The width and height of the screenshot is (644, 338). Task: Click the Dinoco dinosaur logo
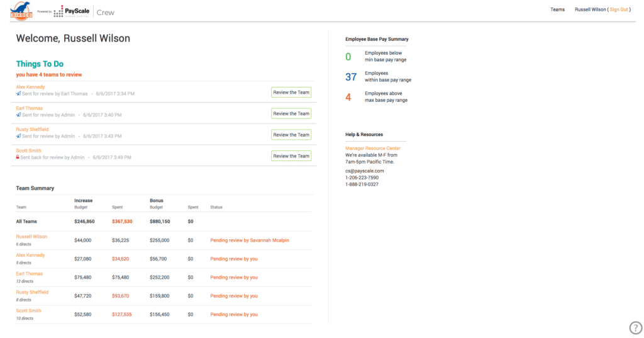point(21,11)
